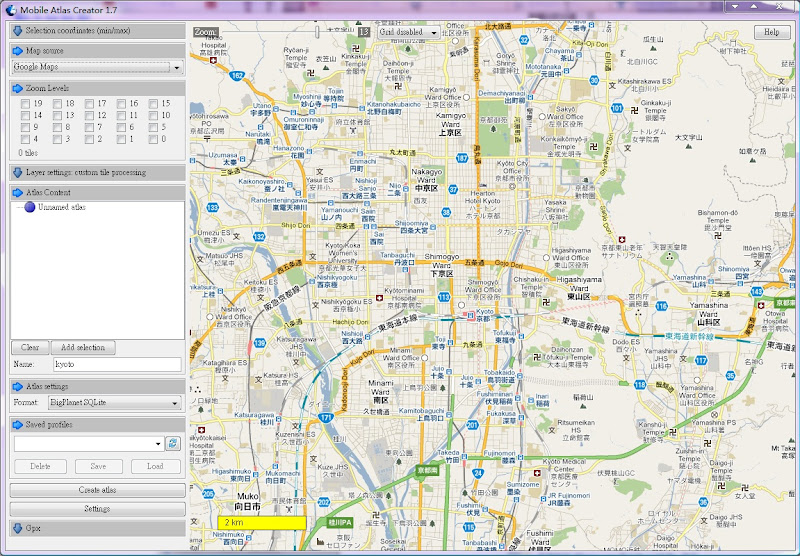Tick the zoom level 7 checkbox
This screenshot has height=556, width=800.
click(x=89, y=127)
